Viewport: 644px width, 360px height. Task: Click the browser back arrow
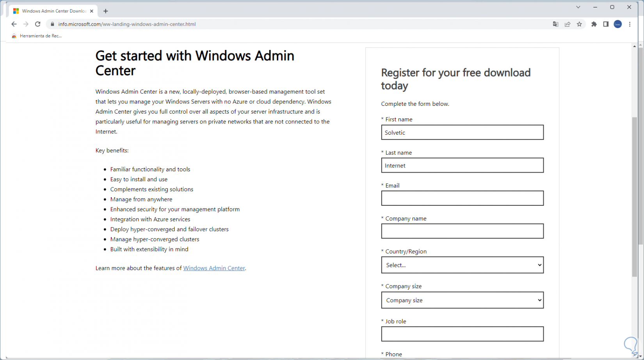(x=14, y=24)
